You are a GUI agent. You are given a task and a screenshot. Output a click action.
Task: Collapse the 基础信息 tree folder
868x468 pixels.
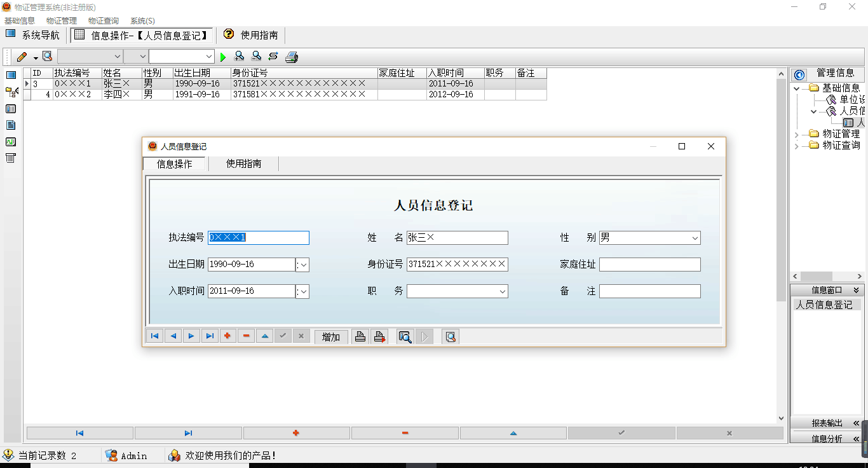[x=797, y=88]
